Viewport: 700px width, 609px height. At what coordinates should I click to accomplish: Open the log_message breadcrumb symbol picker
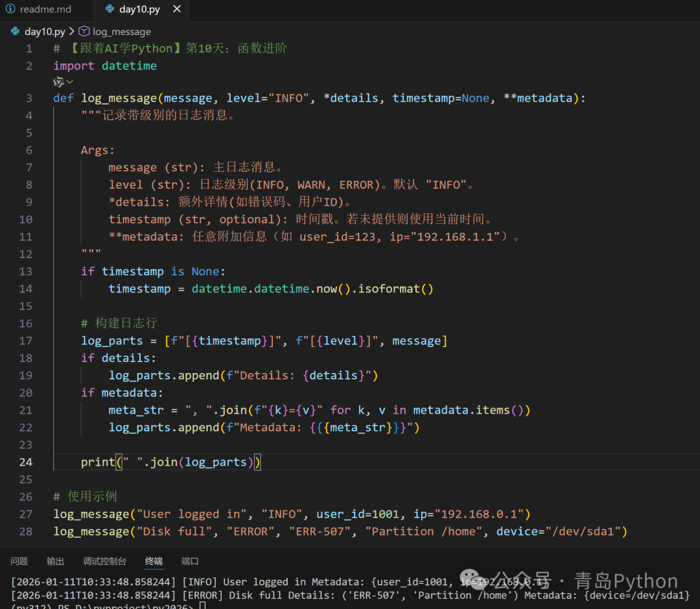tap(121, 31)
